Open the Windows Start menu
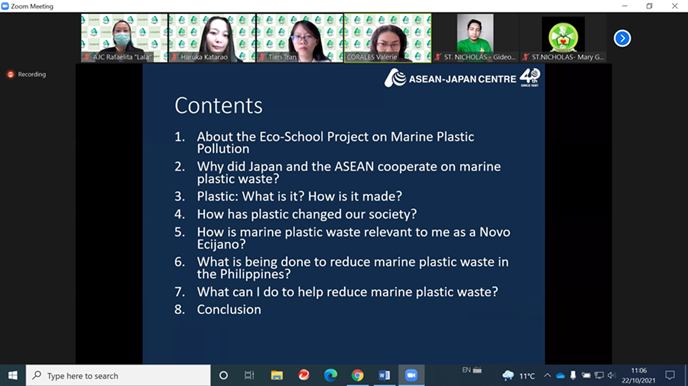This screenshot has height=386, width=688. (x=13, y=375)
